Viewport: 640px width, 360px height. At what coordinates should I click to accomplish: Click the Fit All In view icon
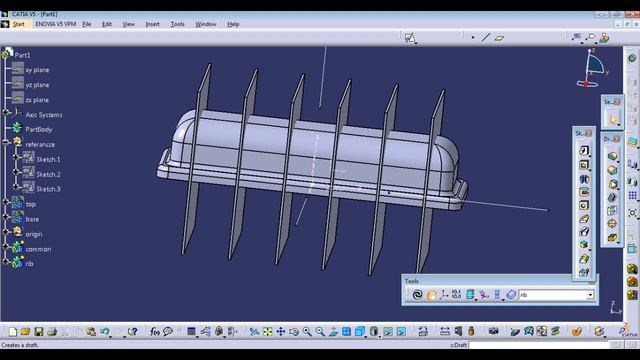[x=267, y=332]
